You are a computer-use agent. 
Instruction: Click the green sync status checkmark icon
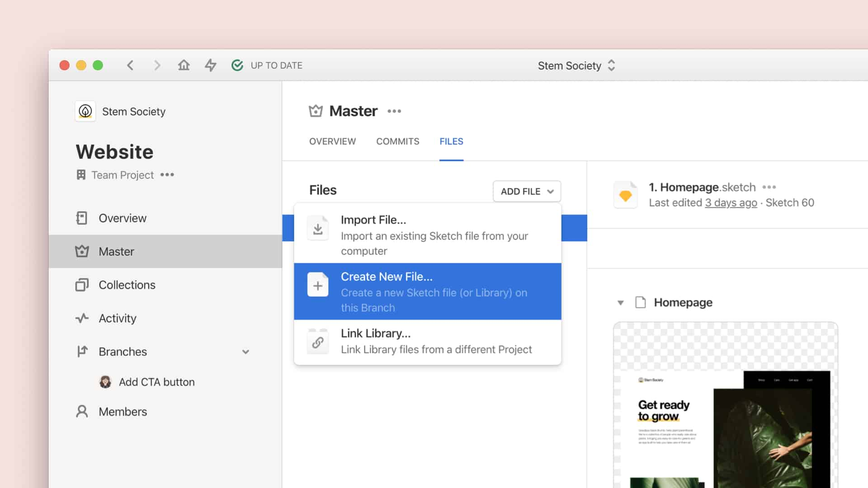pyautogui.click(x=237, y=66)
